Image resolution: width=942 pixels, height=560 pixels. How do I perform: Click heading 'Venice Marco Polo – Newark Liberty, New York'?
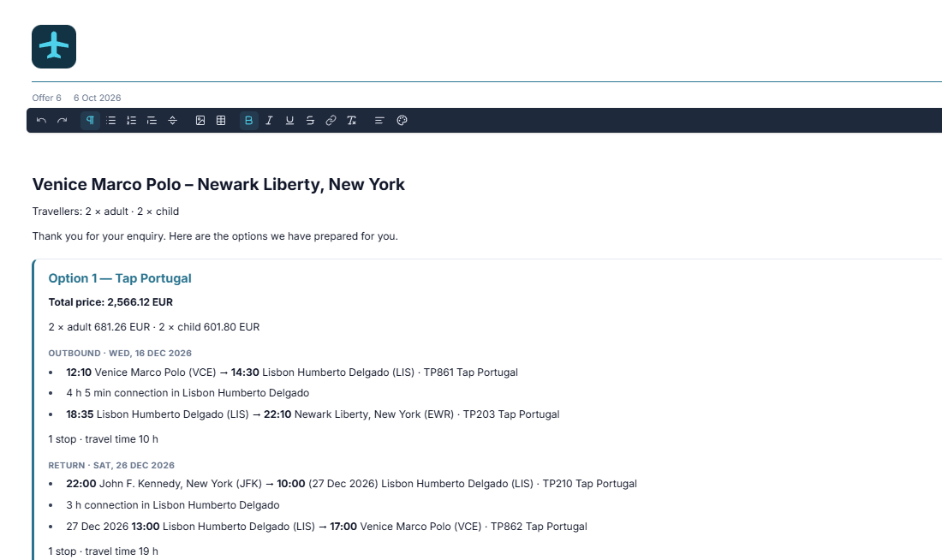point(218,184)
